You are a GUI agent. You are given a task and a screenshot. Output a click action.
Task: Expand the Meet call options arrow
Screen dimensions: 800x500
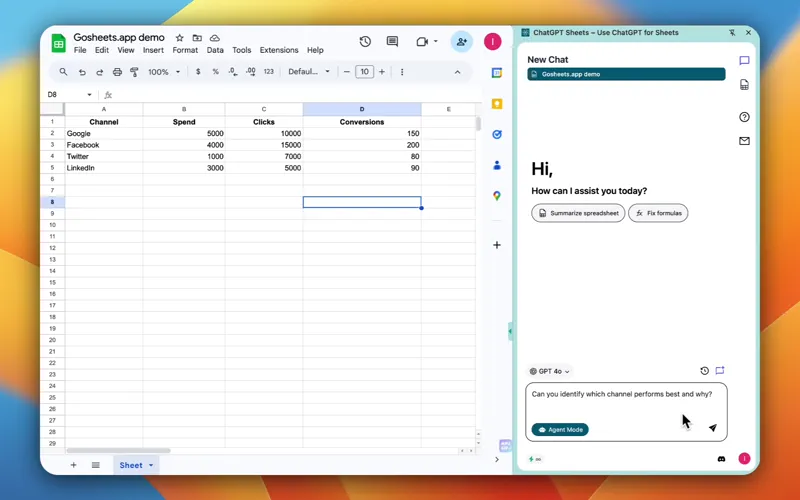tap(436, 41)
